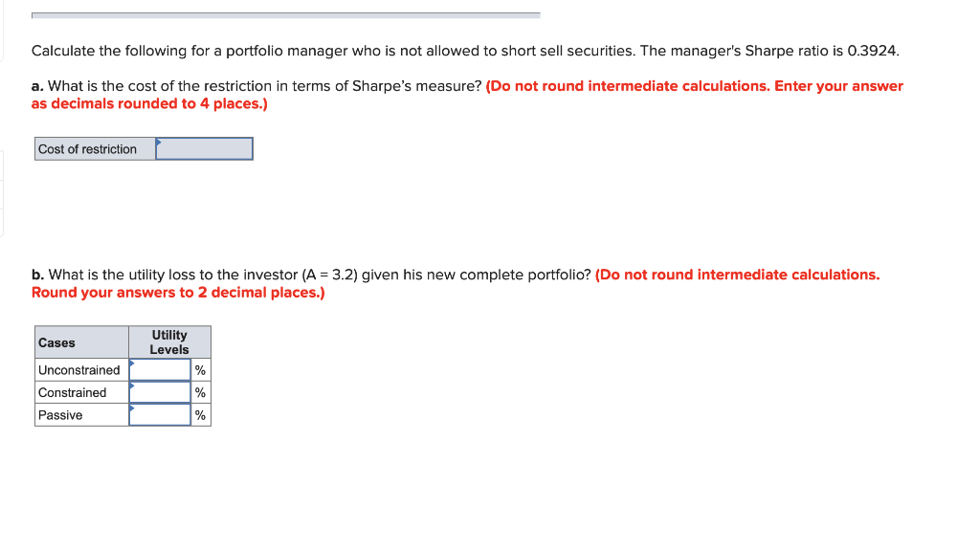This screenshot has width=980, height=551.
Task: Click the Constrained row label
Action: (71, 392)
